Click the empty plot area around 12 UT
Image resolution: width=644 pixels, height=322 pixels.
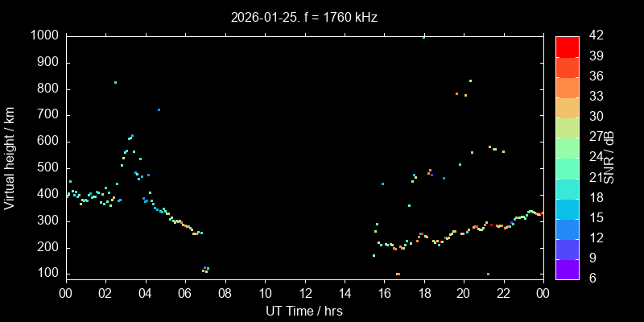(x=304, y=161)
